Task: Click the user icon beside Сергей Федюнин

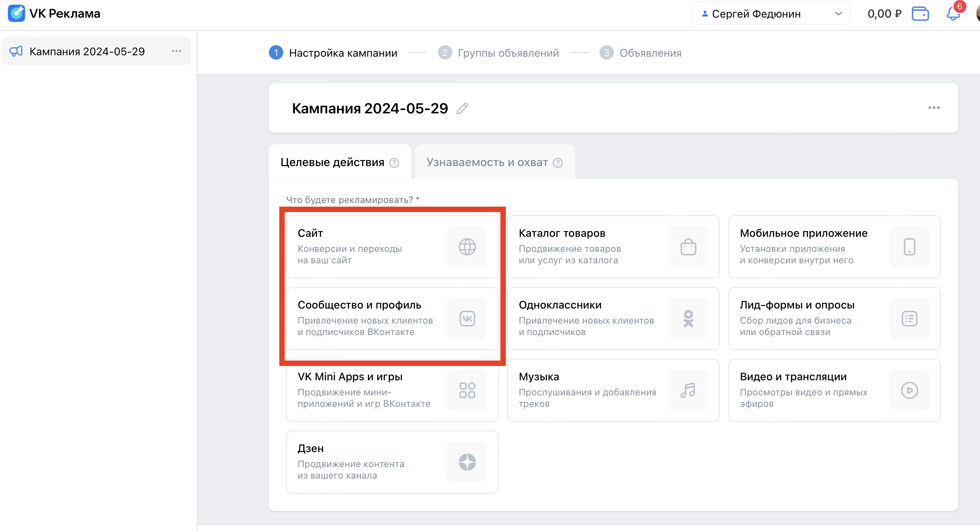Action: click(x=705, y=14)
